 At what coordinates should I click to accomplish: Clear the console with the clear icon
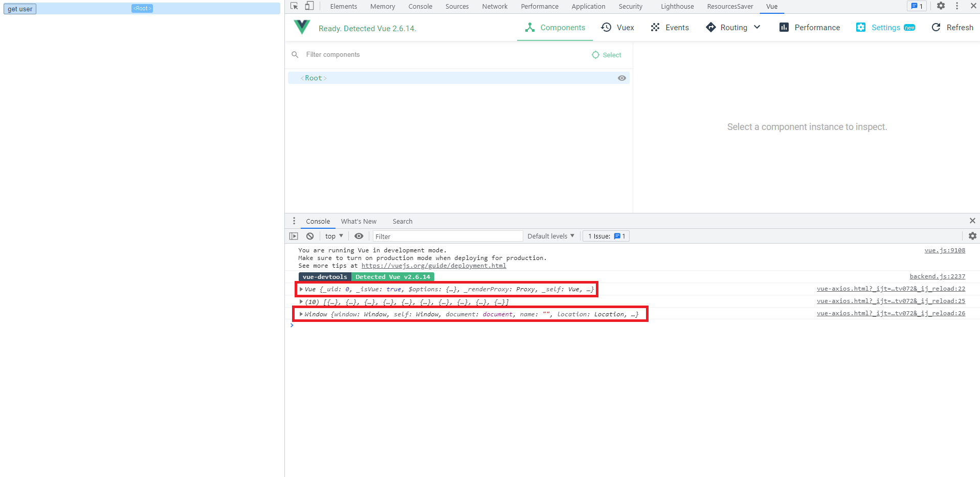[x=310, y=236]
